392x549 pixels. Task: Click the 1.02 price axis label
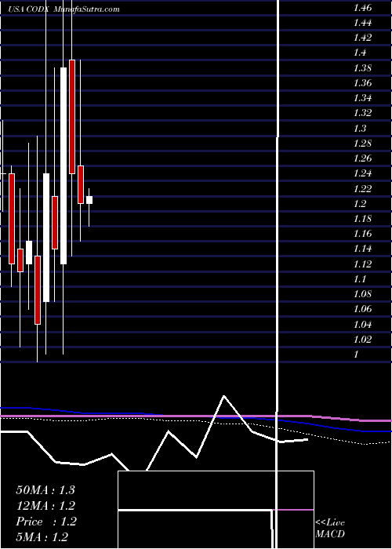point(362,340)
